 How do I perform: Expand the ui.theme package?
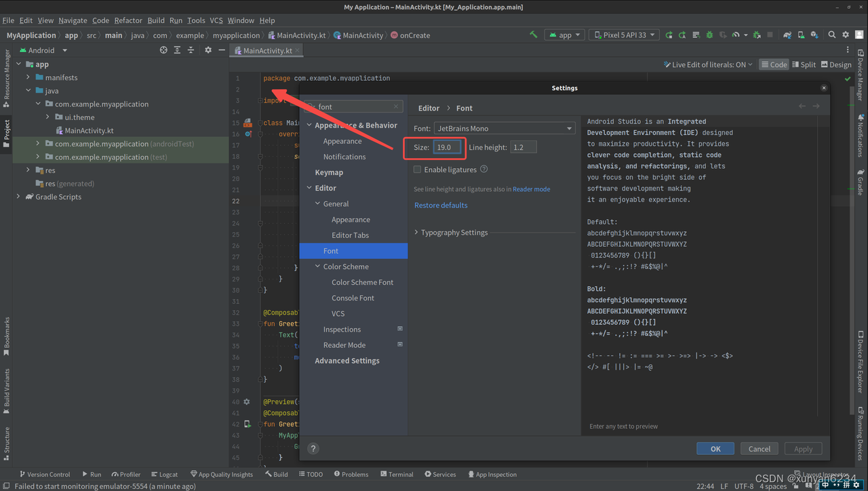click(47, 117)
